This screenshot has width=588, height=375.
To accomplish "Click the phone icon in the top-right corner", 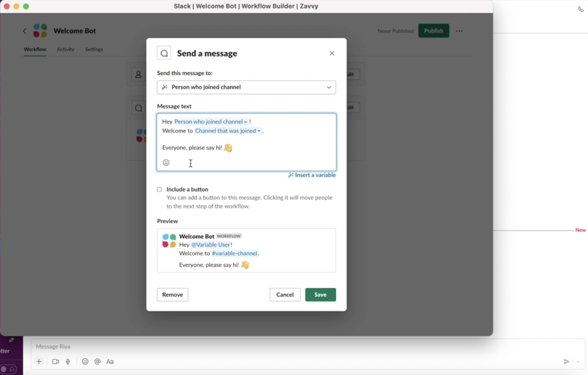I will pyautogui.click(x=581, y=9).
